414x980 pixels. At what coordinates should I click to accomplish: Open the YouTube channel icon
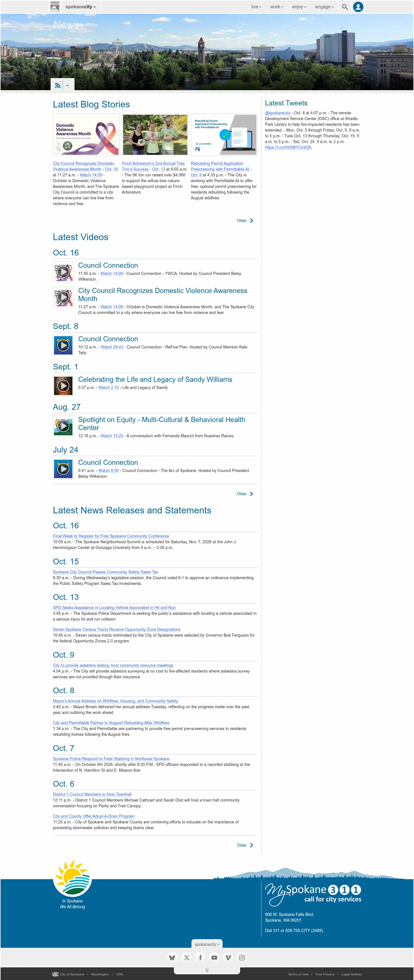pyautogui.click(x=214, y=957)
